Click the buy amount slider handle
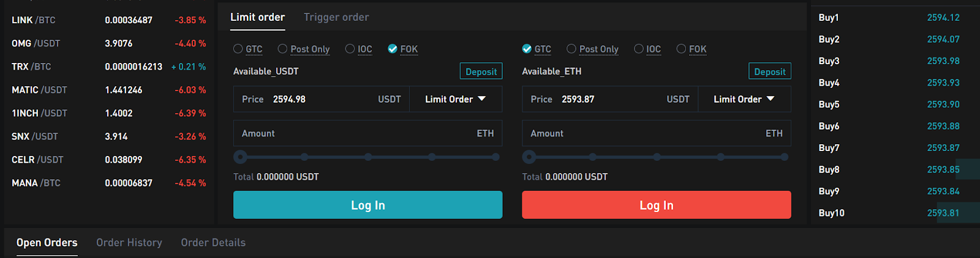 click(x=241, y=157)
